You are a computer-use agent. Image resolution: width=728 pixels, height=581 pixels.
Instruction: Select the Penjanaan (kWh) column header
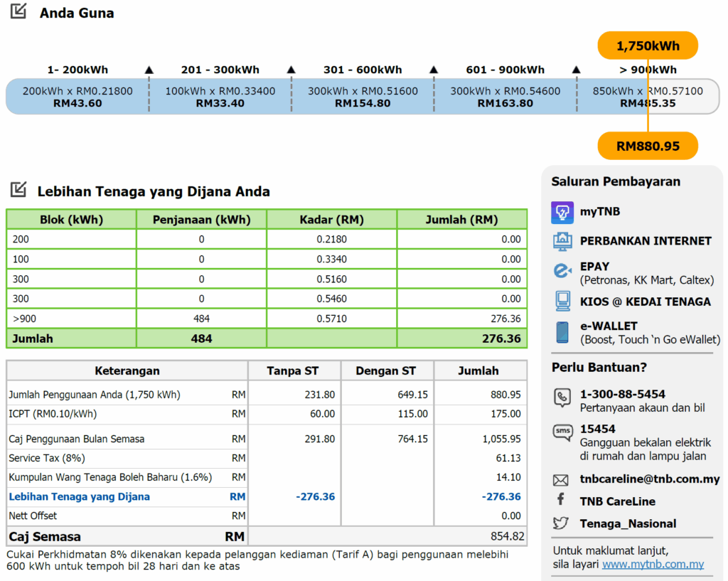click(201, 220)
